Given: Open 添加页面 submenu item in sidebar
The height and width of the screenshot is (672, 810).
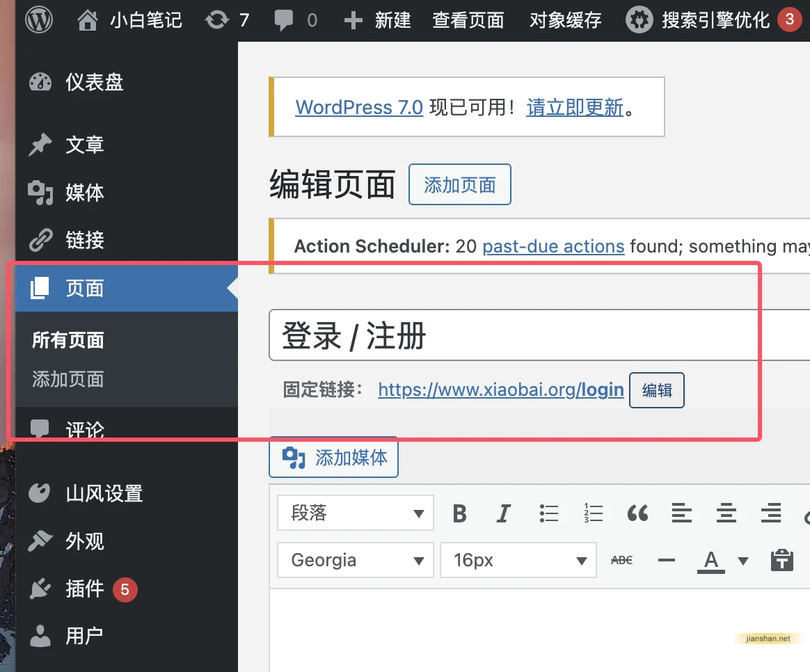Looking at the screenshot, I should point(67,379).
